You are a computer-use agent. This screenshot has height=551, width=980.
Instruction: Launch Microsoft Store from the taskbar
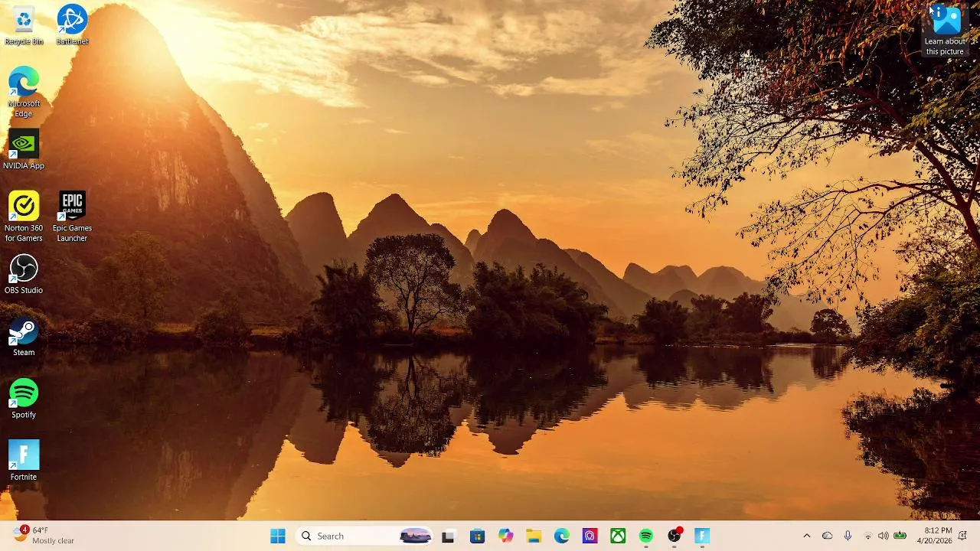tap(477, 536)
